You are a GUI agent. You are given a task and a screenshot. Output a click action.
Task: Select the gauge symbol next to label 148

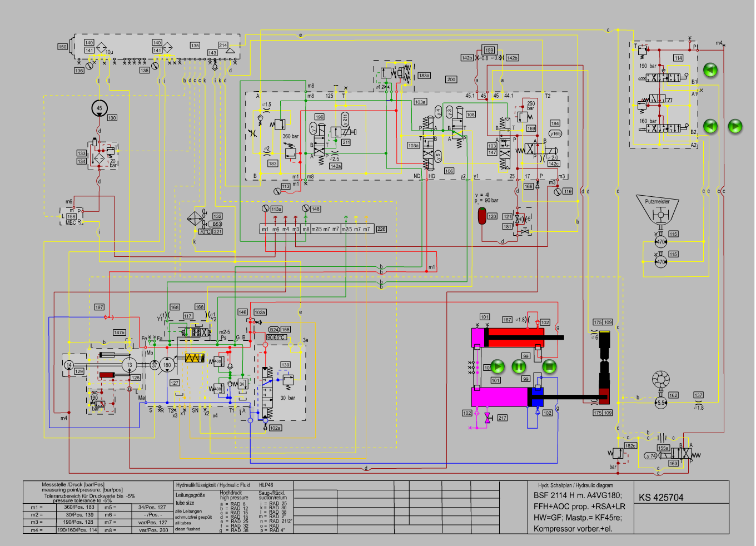[x=305, y=209]
